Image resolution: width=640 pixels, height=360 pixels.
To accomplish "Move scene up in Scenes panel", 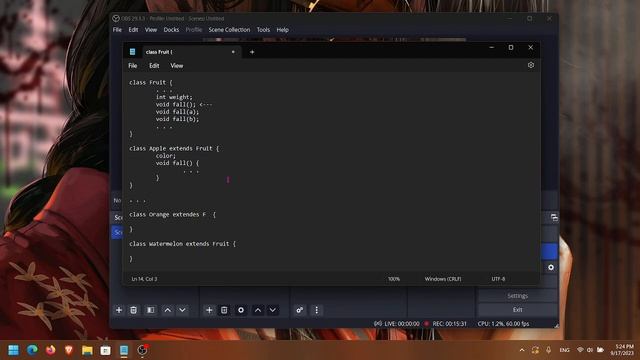I will tap(167, 310).
